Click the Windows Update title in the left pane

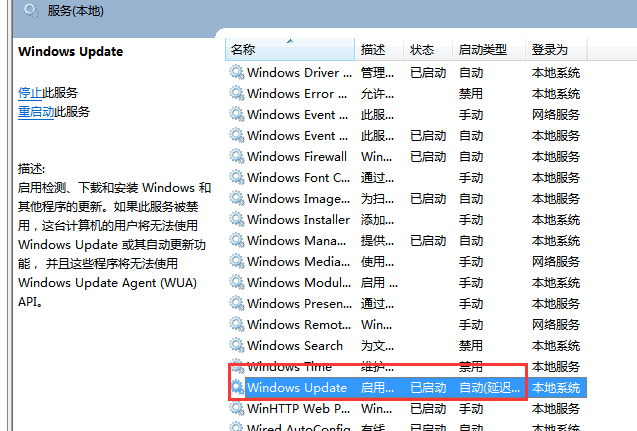(71, 52)
